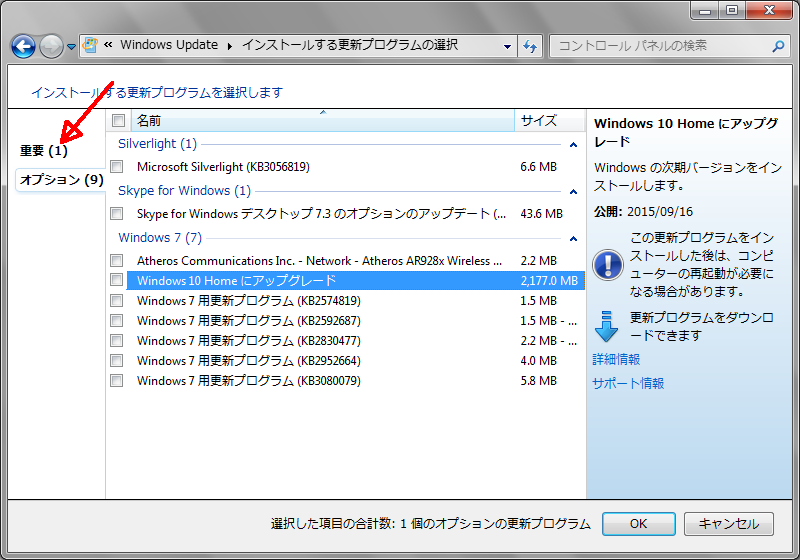Toggle the select-all checkbox in header
The width and height of the screenshot is (800, 560).
pyautogui.click(x=118, y=120)
